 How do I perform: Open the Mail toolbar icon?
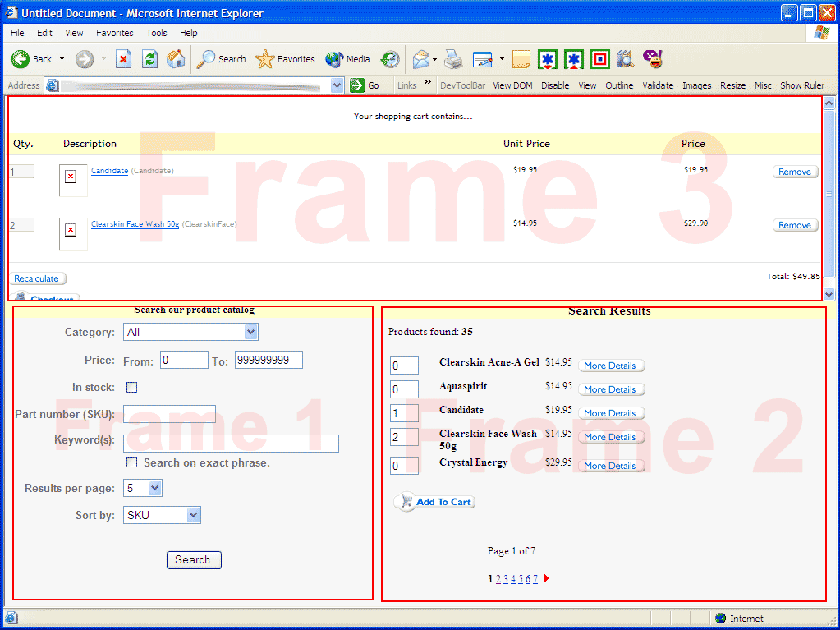click(x=421, y=59)
